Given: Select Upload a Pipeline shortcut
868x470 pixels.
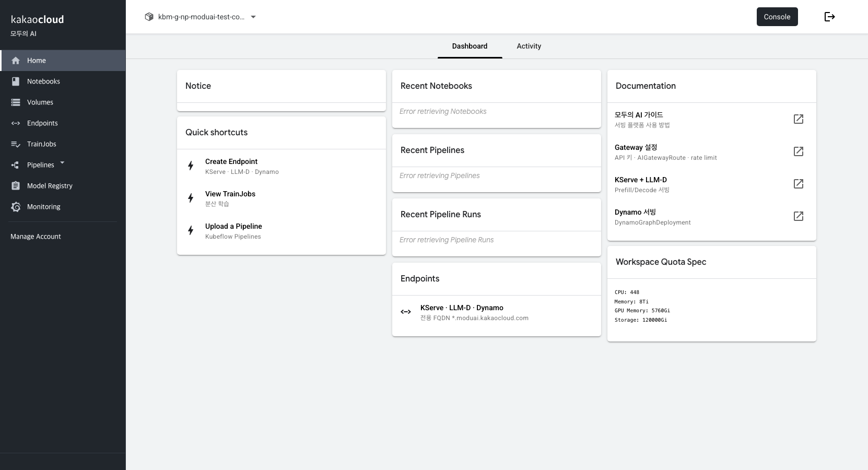Looking at the screenshot, I should click(x=281, y=231).
